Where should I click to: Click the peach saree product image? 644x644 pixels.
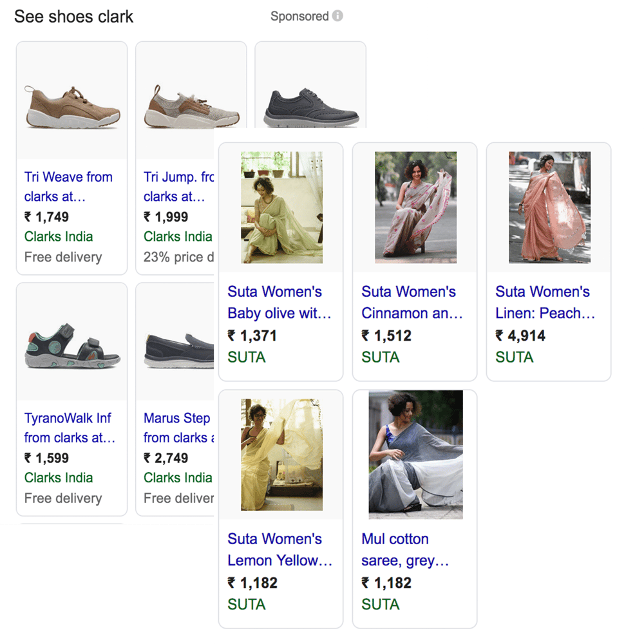click(x=548, y=206)
